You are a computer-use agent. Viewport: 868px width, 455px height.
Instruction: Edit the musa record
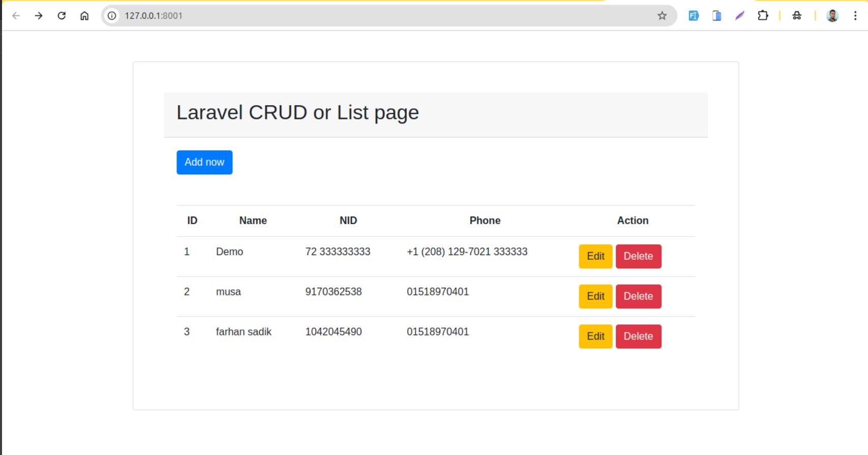point(595,296)
